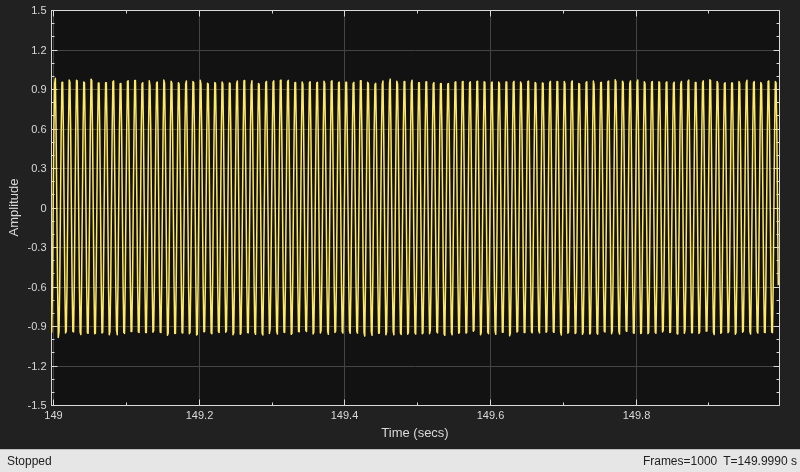This screenshot has height=472, width=800.
Task: Click the -0.3 y-axis tick label
Action: pos(37,247)
